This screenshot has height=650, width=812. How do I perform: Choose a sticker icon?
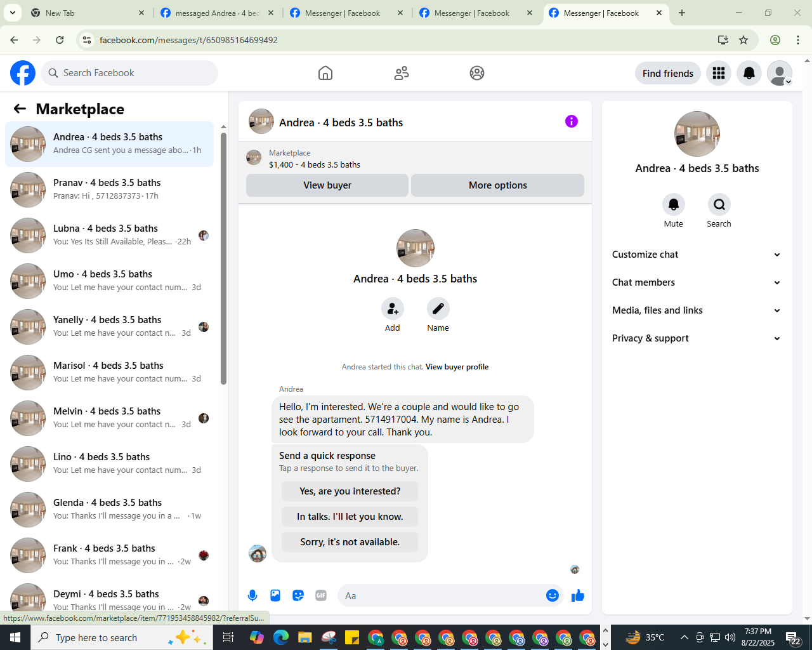click(x=298, y=595)
